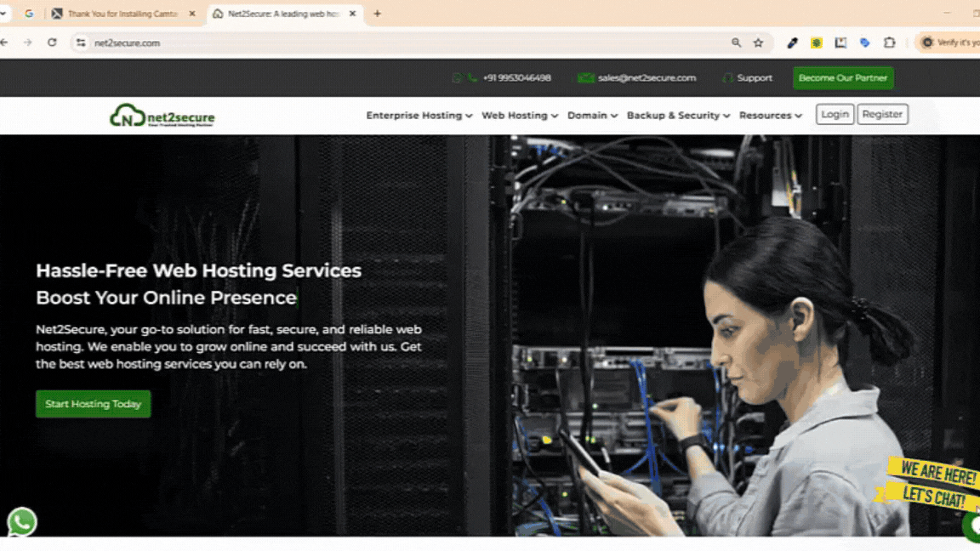The height and width of the screenshot is (551, 980).
Task: Click the WhatsApp chat icon
Action: [22, 521]
